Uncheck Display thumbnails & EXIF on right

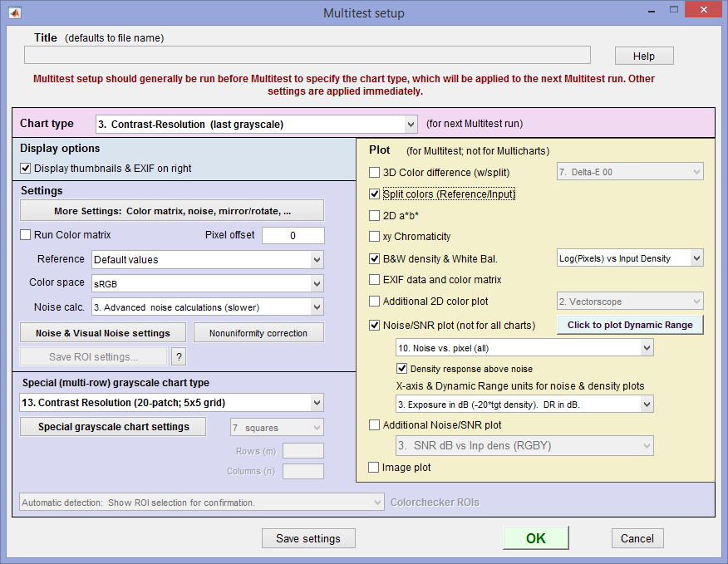(26, 169)
